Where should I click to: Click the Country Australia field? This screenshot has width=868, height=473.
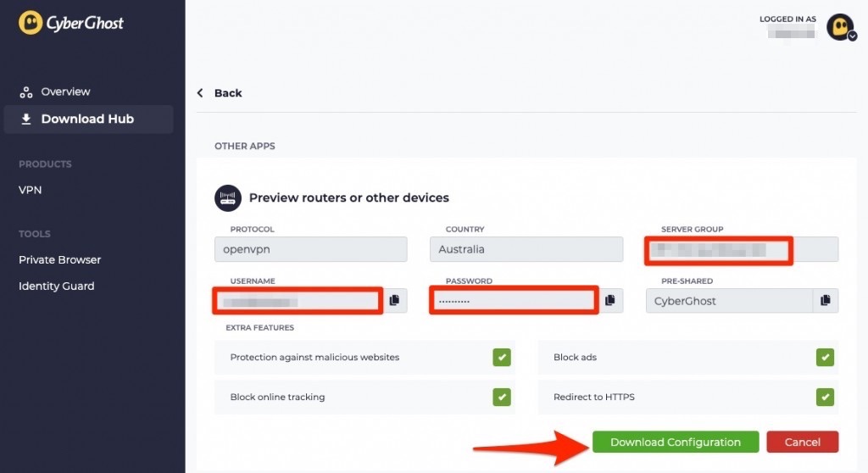pos(526,249)
